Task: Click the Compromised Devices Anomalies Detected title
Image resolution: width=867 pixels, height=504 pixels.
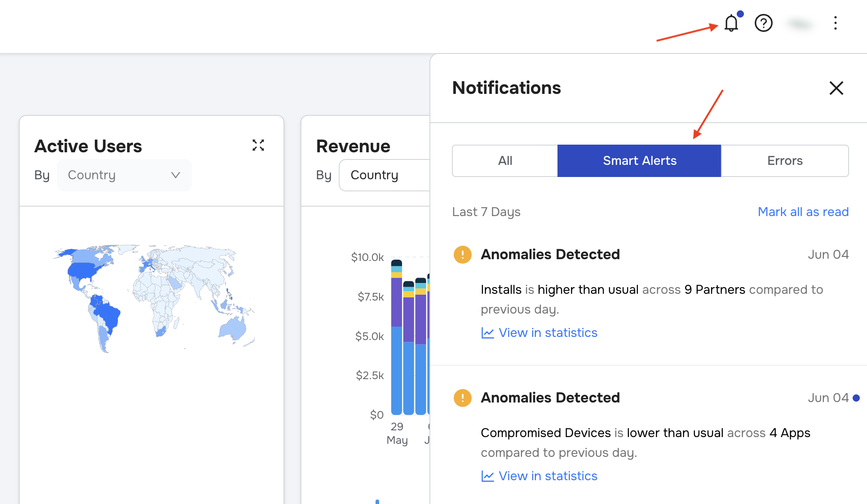Action: tap(550, 398)
